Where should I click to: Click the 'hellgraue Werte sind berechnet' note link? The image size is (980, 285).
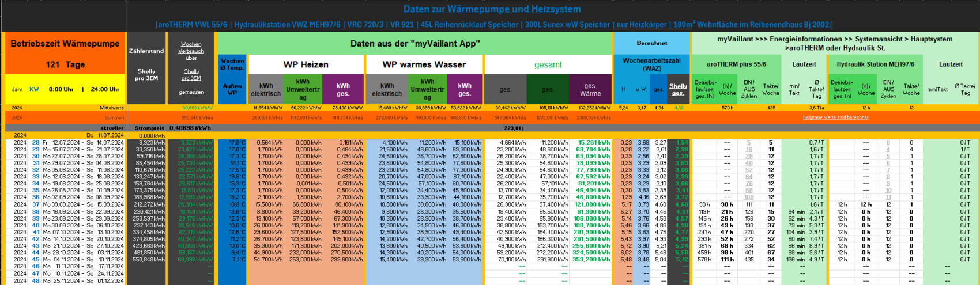835,117
